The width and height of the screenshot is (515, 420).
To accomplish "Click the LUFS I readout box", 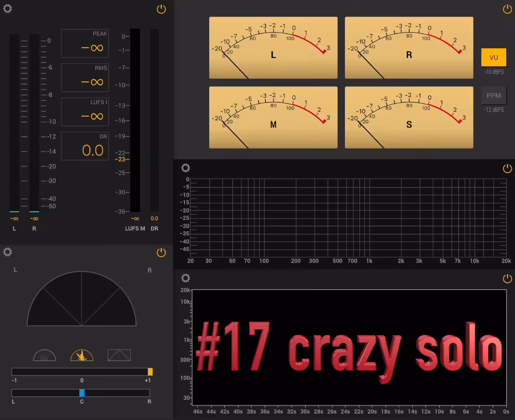I will pyautogui.click(x=85, y=112).
